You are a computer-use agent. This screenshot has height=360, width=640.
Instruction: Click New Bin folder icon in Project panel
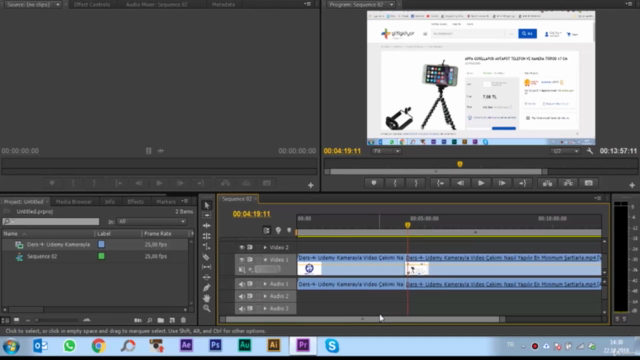coord(161,320)
